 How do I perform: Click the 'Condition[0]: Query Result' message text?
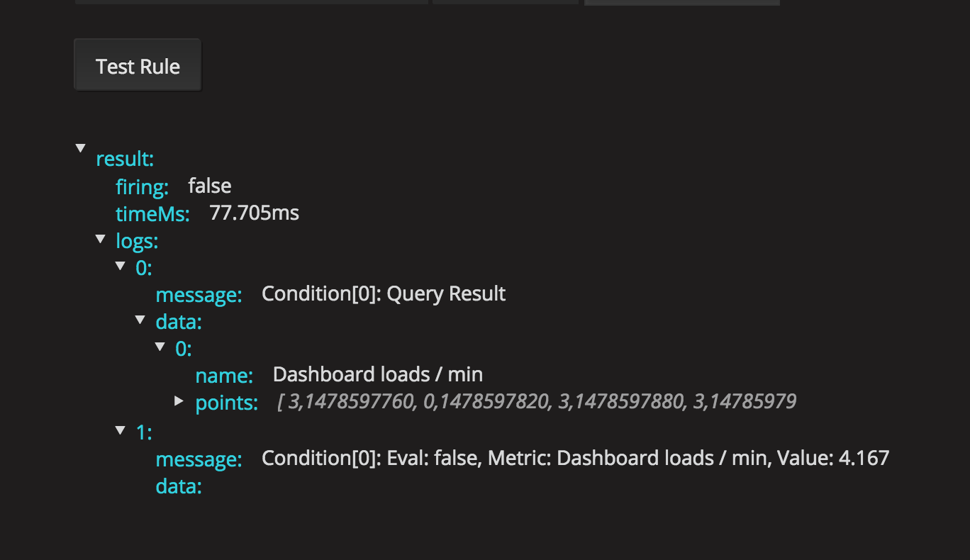tap(384, 293)
